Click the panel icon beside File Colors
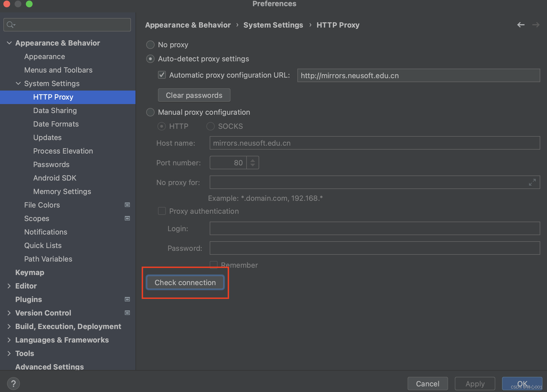Image resolution: width=547 pixels, height=392 pixels. point(127,205)
